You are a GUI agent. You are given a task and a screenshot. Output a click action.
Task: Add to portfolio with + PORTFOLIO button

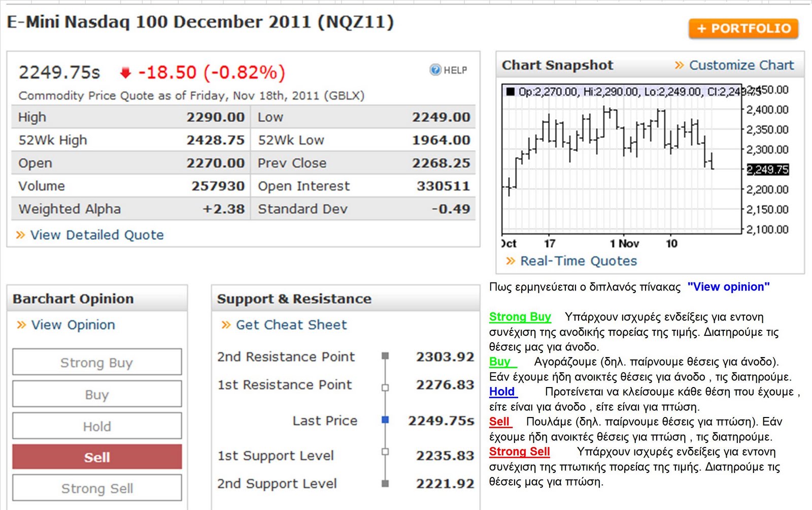click(x=743, y=28)
